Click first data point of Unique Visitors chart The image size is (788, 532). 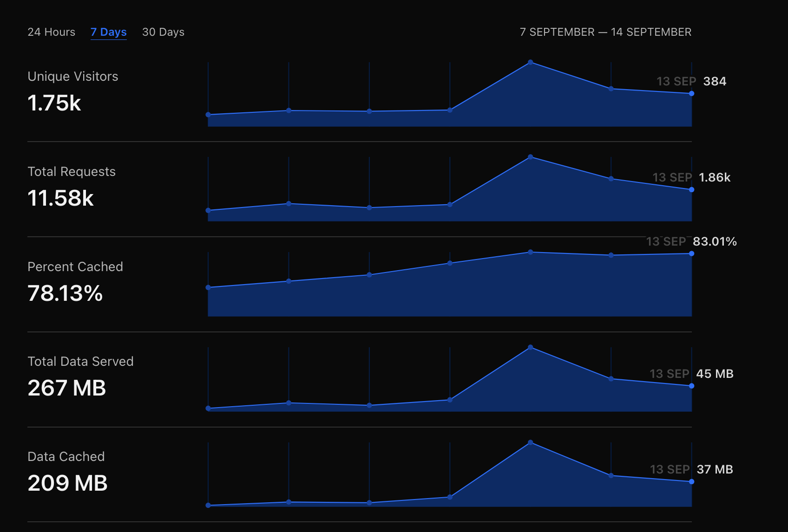(x=208, y=115)
